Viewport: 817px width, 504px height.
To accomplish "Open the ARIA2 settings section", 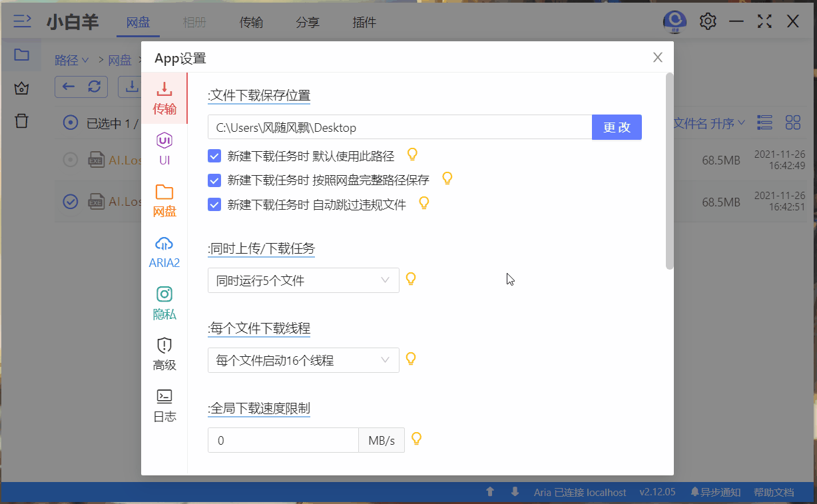I will pos(164,252).
